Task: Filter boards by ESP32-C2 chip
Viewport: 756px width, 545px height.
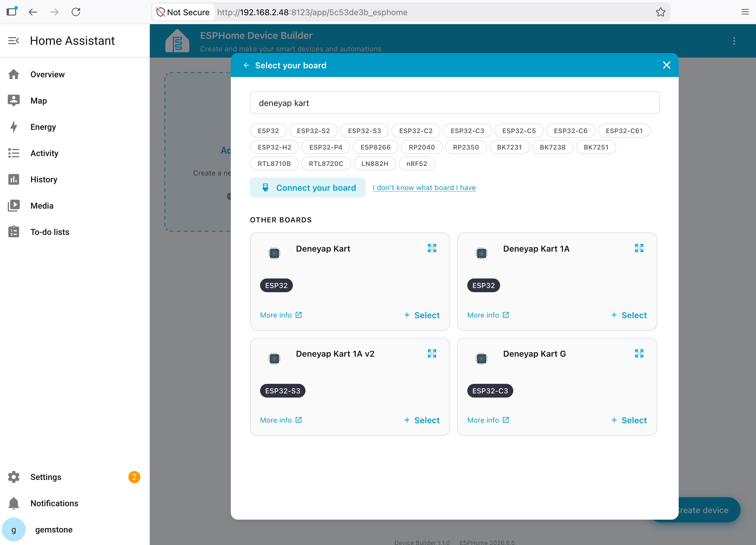Action: click(416, 131)
